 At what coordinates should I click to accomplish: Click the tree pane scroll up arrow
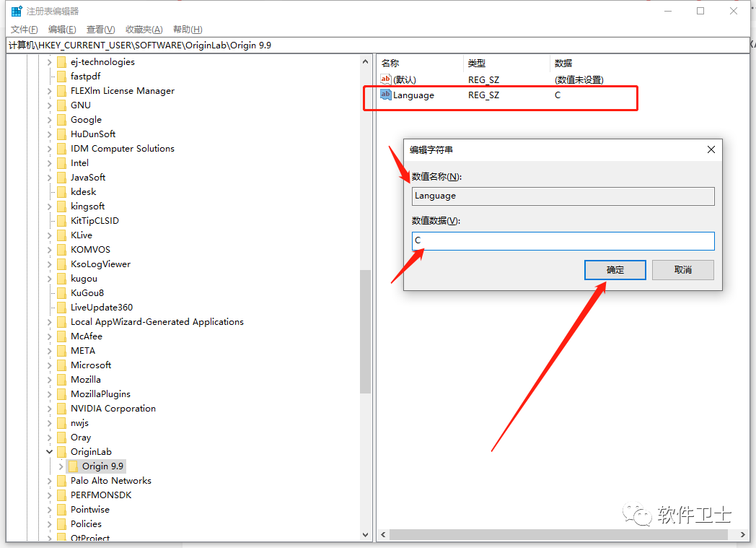click(366, 62)
